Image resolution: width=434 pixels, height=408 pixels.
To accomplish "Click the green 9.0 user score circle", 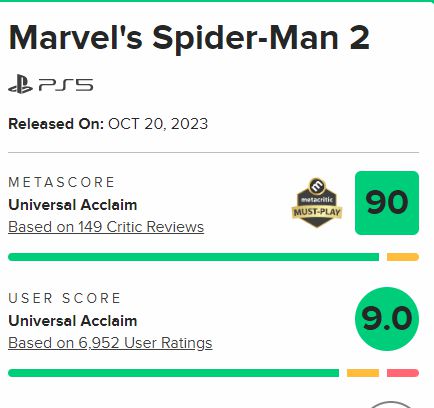I will click(387, 319).
